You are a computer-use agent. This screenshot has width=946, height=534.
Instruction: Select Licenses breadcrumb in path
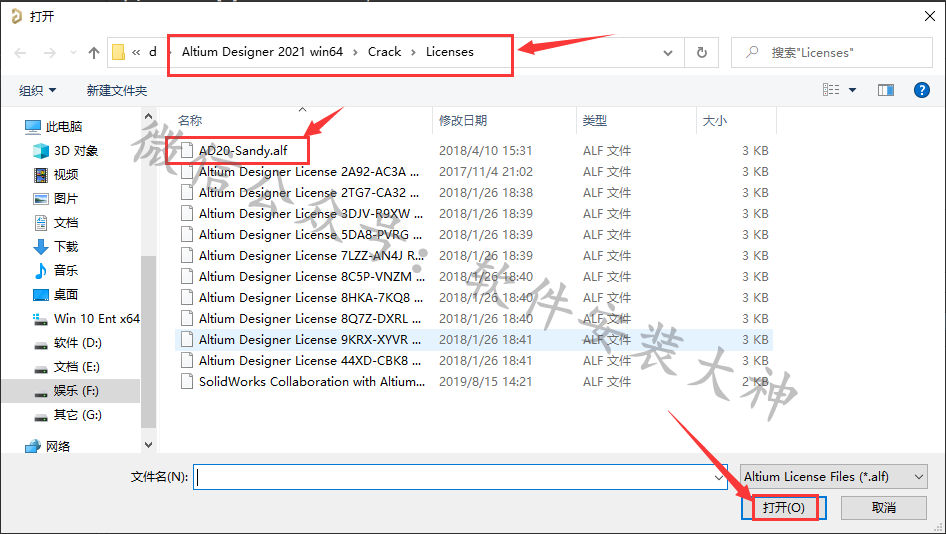(x=449, y=52)
